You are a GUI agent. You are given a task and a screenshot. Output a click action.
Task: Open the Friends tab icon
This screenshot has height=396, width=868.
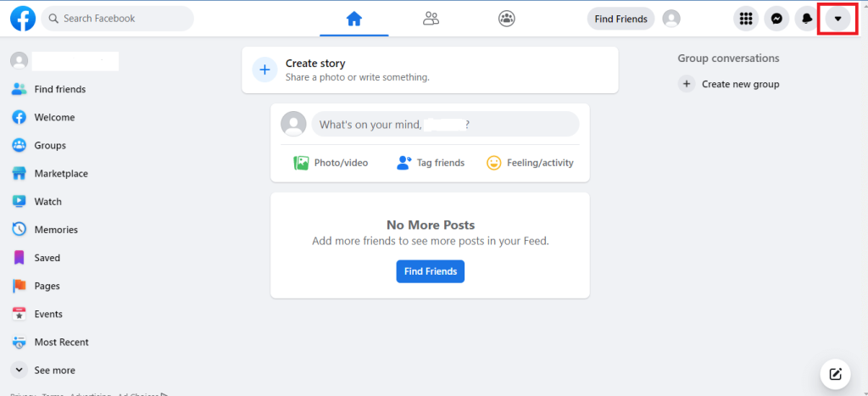pyautogui.click(x=431, y=19)
